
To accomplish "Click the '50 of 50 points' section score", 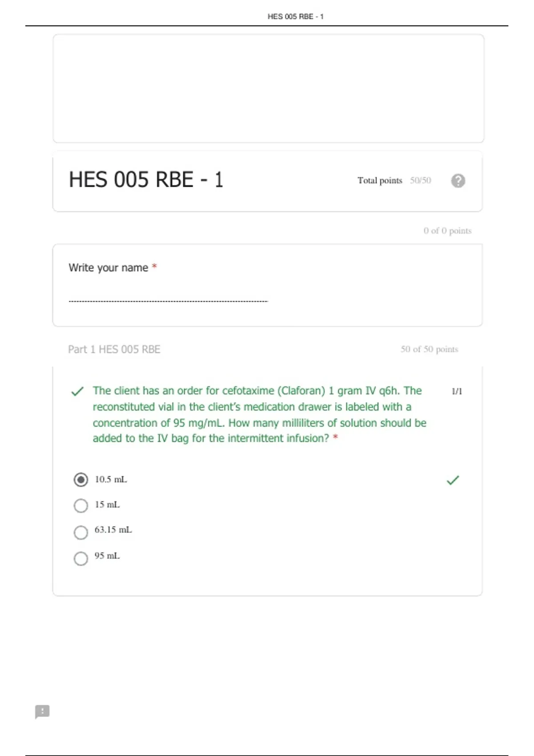I will pos(429,350).
